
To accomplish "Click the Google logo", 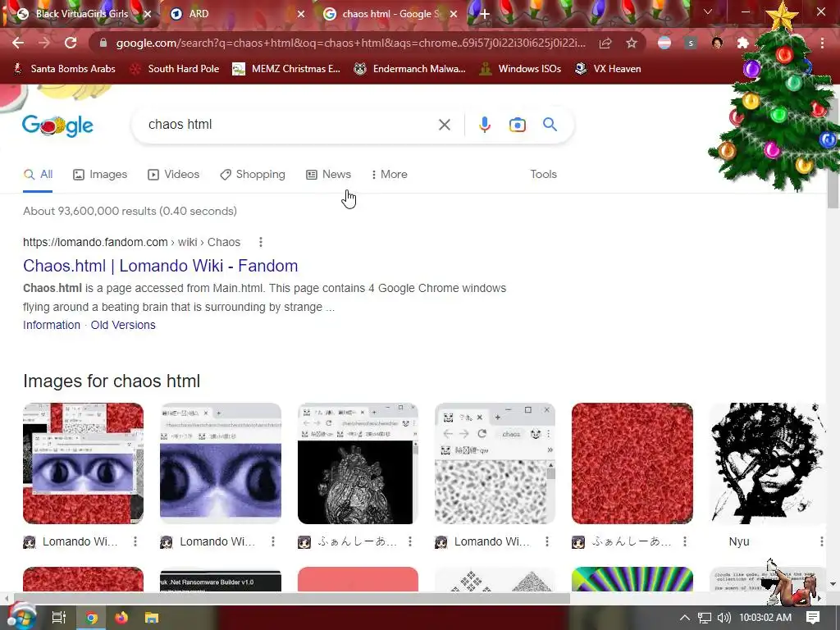I will [x=58, y=126].
